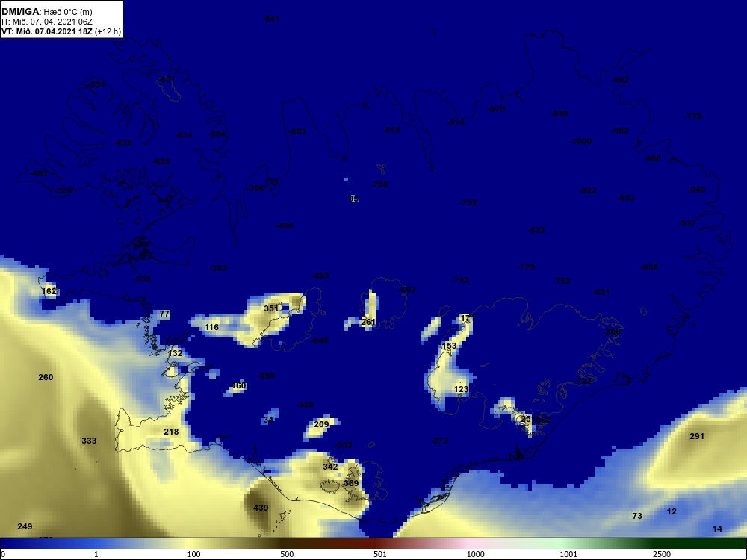
Task: Click the map title 'DMI/IGA: Hæð 0°C (m)'
Action: tap(46, 12)
